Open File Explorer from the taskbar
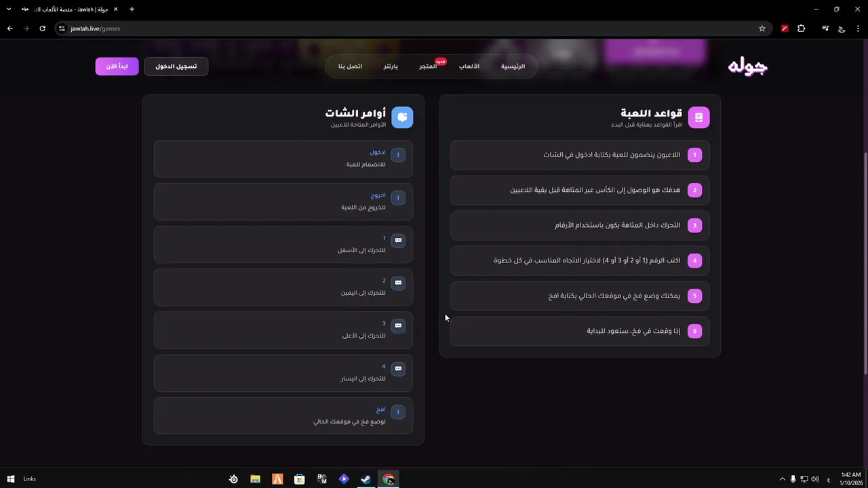The width and height of the screenshot is (868, 488). (x=255, y=479)
